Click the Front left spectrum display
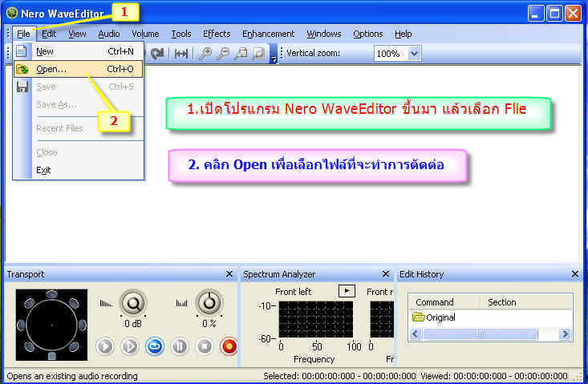Image resolution: width=588 pixels, height=384 pixels. (316, 320)
